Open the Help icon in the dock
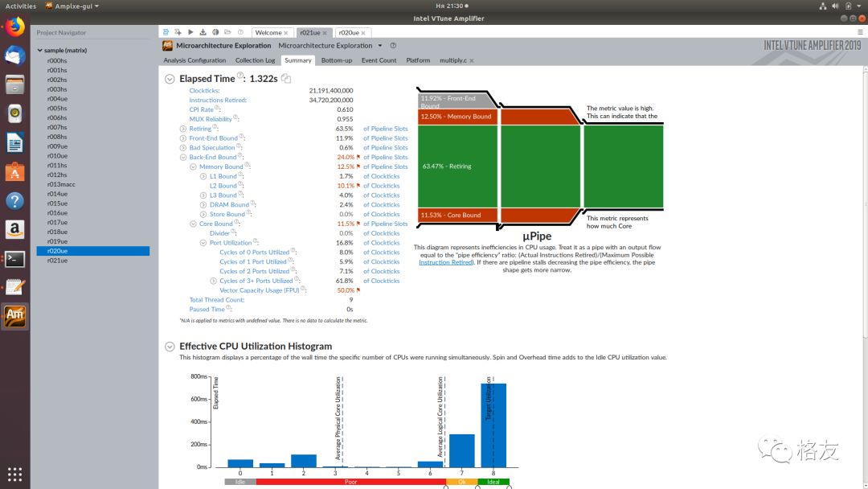This screenshot has width=868, height=489. tap(15, 200)
